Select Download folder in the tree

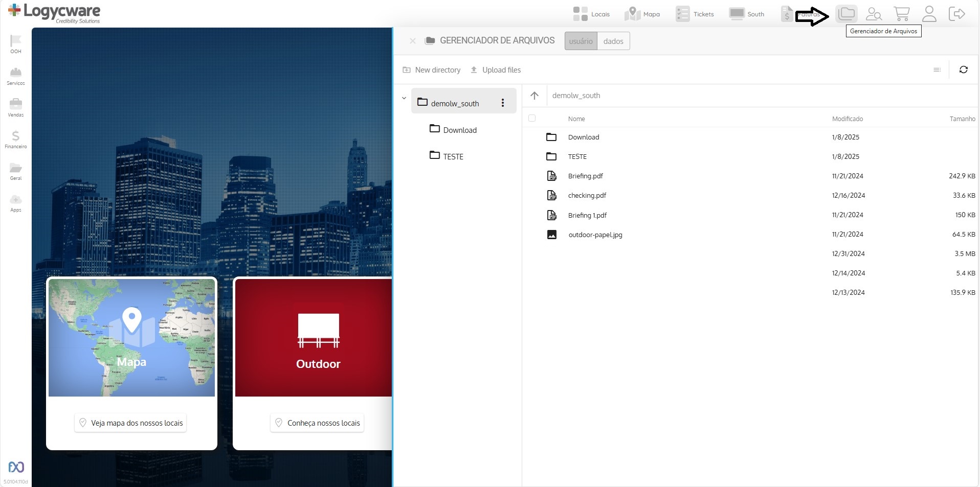pos(453,129)
